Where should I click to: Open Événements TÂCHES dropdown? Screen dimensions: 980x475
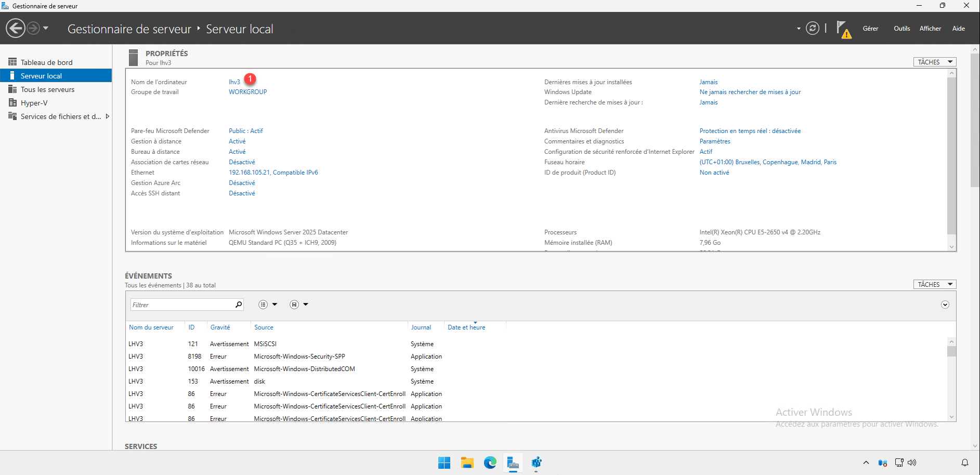click(935, 284)
